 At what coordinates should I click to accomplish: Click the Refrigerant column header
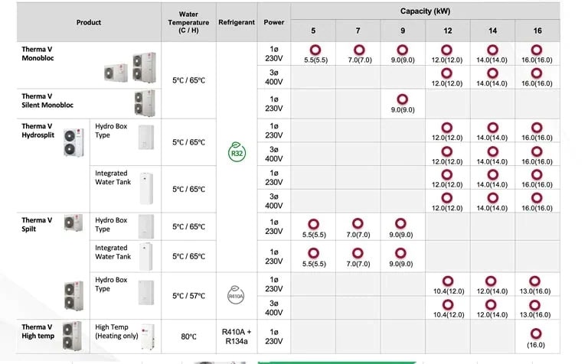pos(237,22)
